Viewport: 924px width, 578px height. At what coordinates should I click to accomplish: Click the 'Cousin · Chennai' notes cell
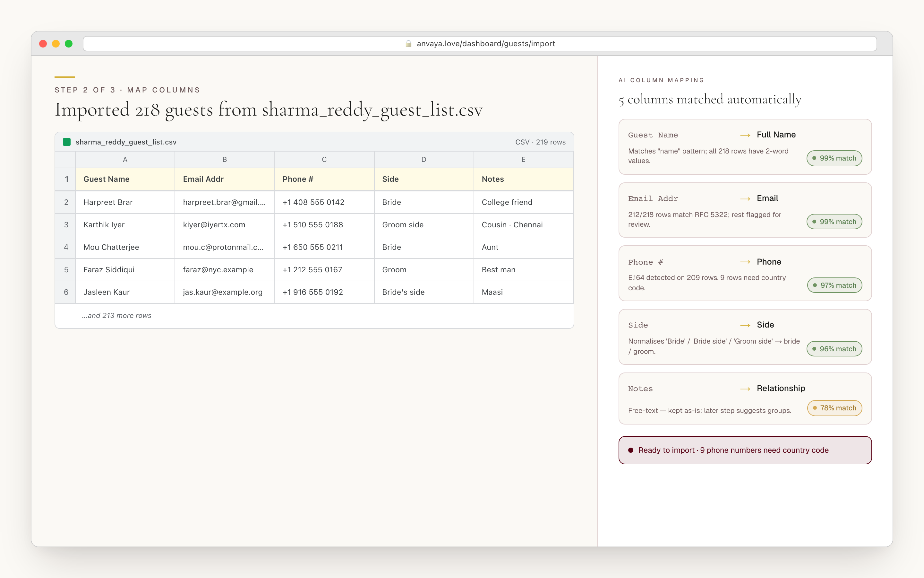coord(524,225)
